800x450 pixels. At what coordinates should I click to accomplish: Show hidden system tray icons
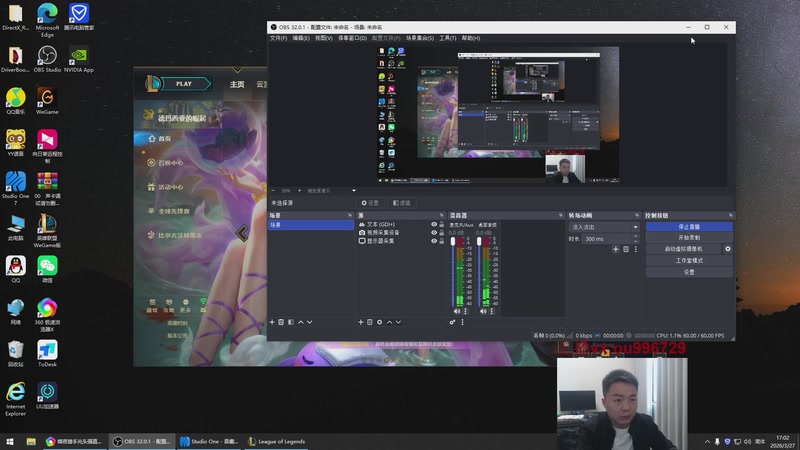pyautogui.click(x=707, y=442)
